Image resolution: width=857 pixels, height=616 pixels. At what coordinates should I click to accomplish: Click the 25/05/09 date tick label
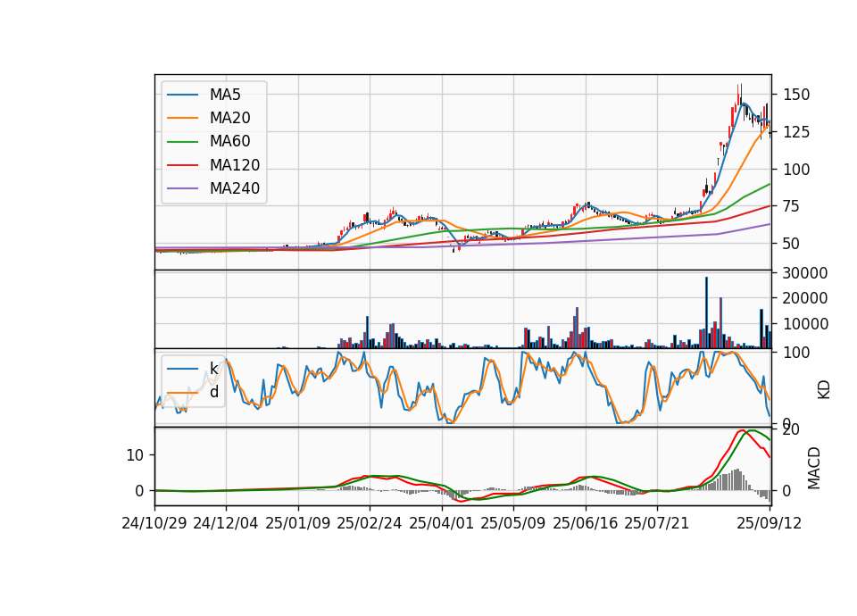[513, 523]
